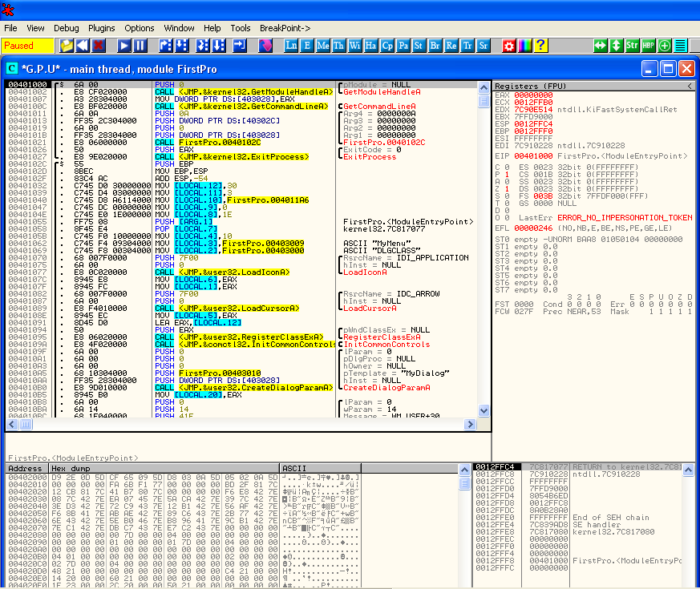This screenshot has height=589, width=700.
Task: Open the BreakPoint-> menu
Action: [285, 28]
